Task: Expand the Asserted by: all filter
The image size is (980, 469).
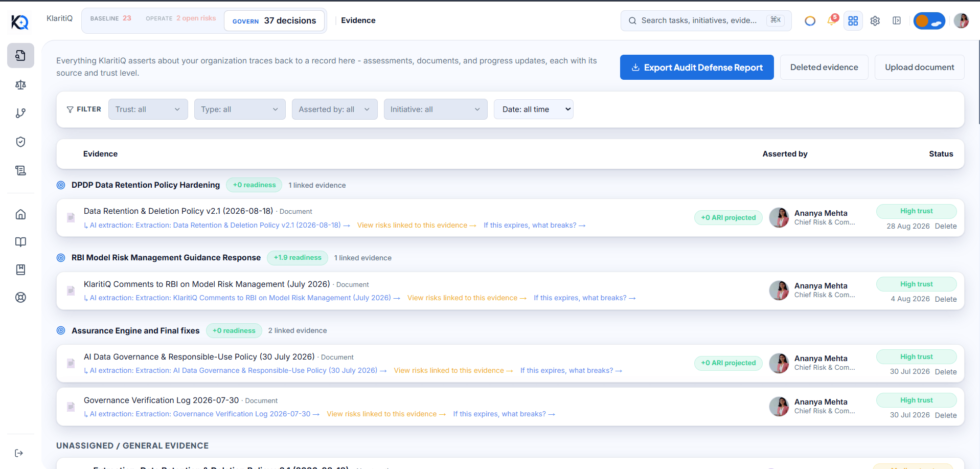Action: 334,109
